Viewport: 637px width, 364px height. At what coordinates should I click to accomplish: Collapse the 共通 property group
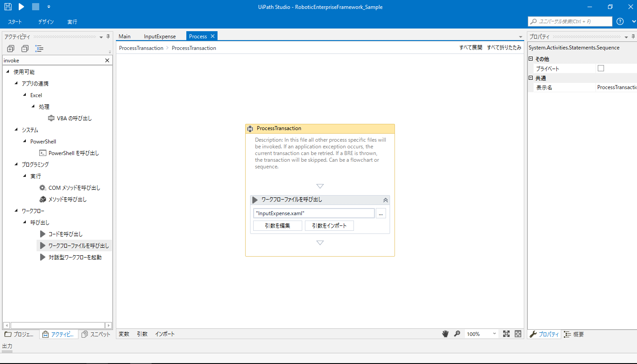coord(530,78)
